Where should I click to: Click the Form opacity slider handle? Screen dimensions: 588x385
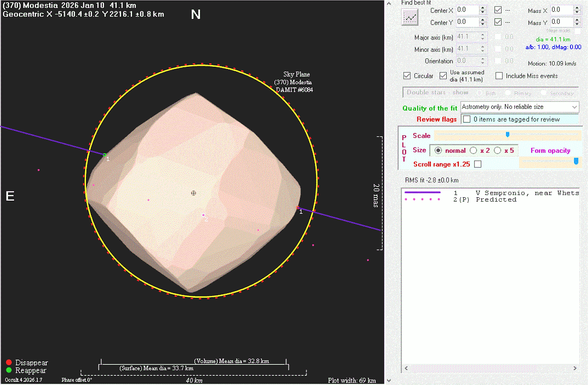pyautogui.click(x=576, y=162)
